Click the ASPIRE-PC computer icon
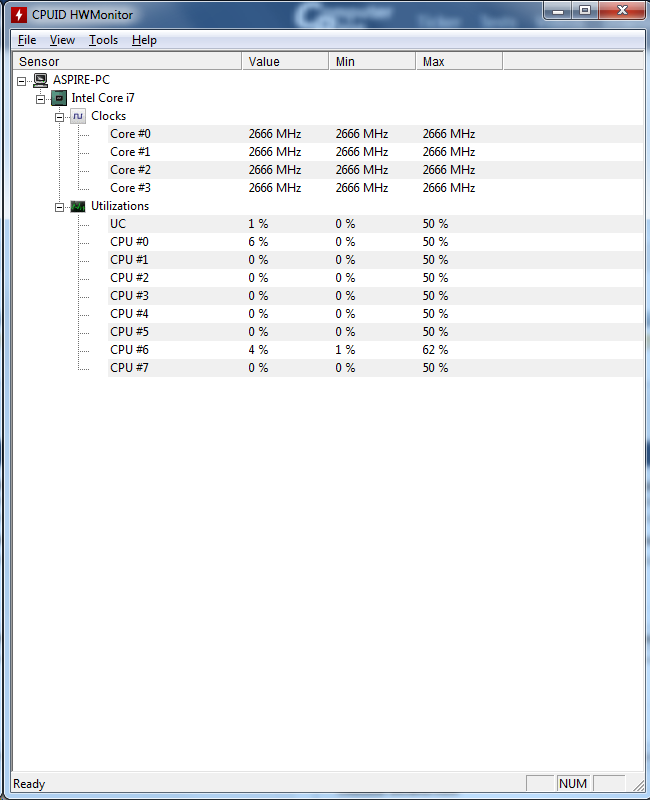This screenshot has width=650, height=800. 40,80
